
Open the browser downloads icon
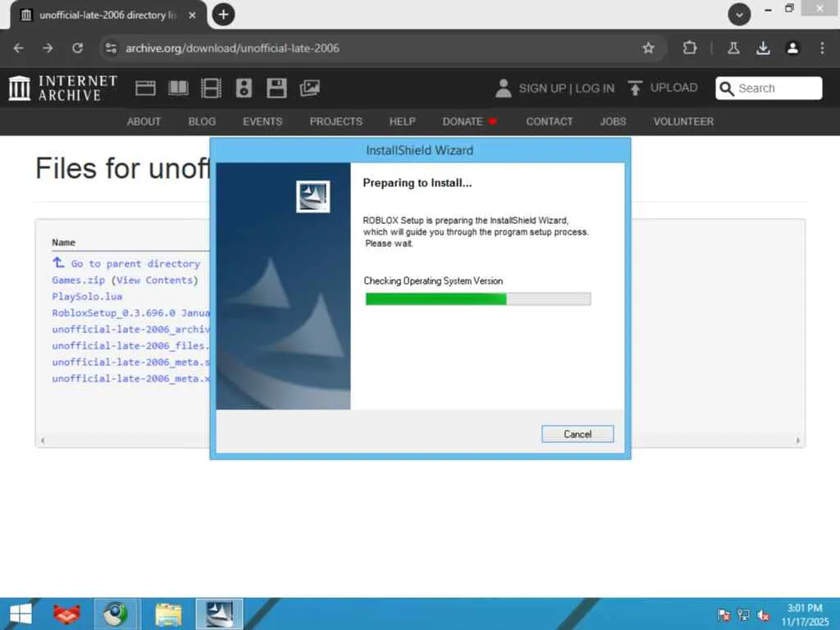pos(763,48)
